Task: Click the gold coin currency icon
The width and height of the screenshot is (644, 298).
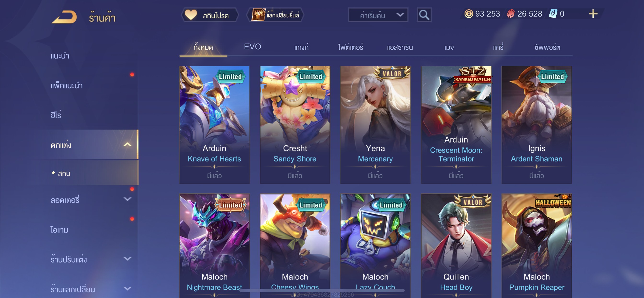Action: [x=468, y=14]
